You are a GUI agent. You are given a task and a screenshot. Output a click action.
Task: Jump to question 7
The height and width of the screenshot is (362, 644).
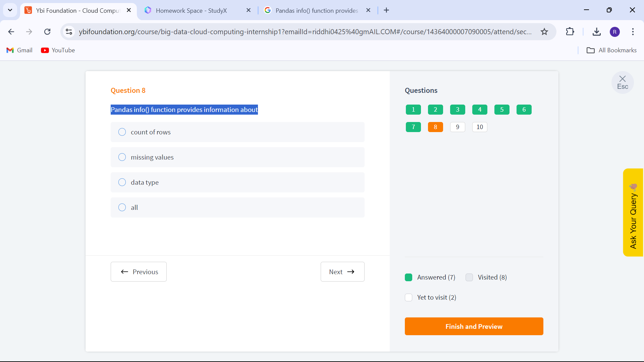[x=413, y=127]
